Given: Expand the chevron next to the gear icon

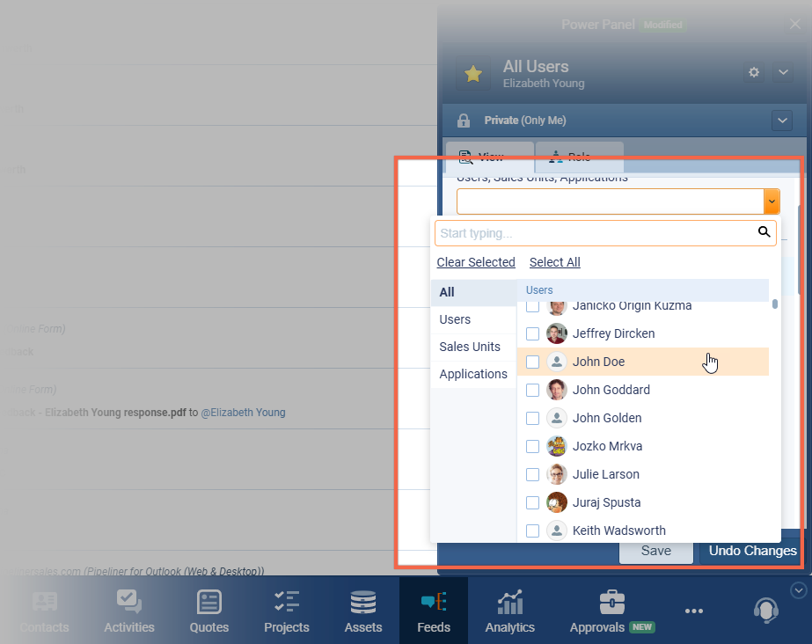Looking at the screenshot, I should [x=783, y=72].
